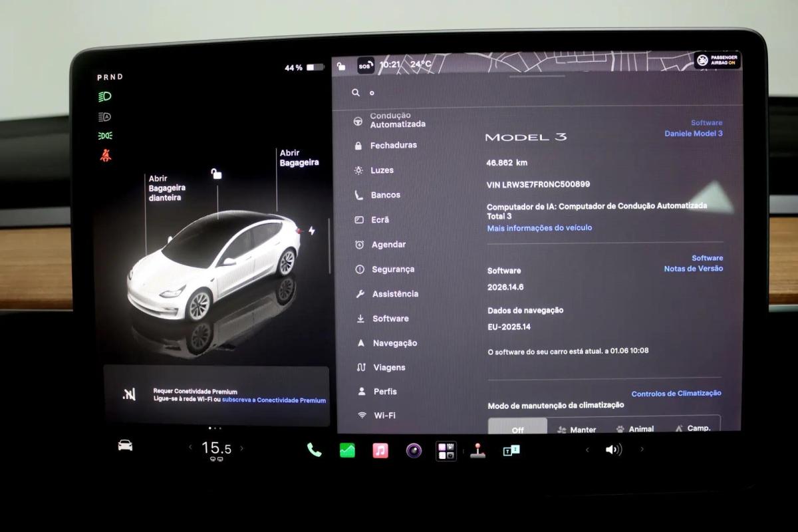798x532 pixels.
Task: Tap subscreva a Conectividade Premium link
Action: [274, 400]
